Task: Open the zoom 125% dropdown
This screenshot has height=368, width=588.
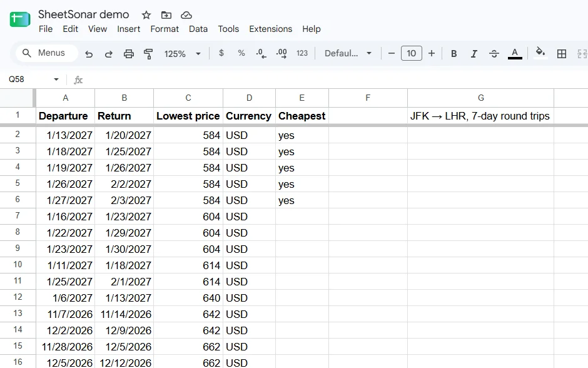Action: click(182, 54)
